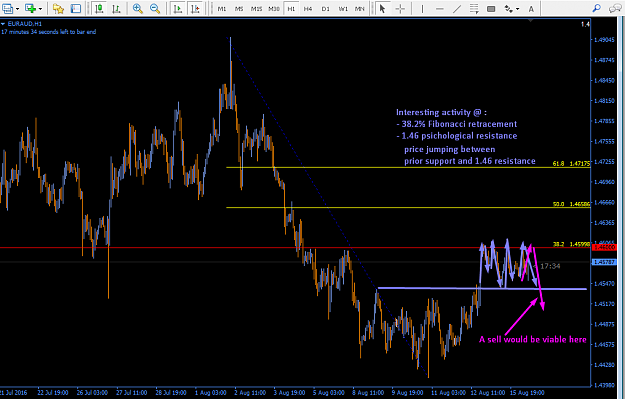Select the H1 timeframe
625x399 pixels.
[291, 9]
